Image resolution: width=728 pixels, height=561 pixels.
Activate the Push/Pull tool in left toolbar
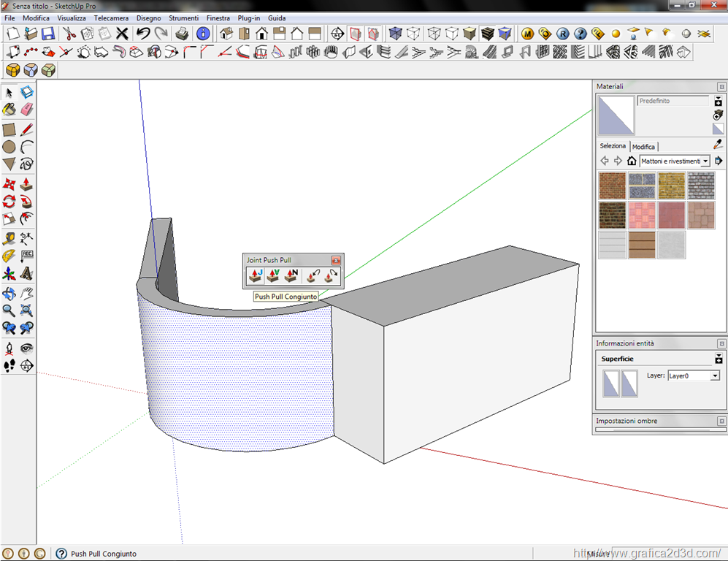coord(27,184)
